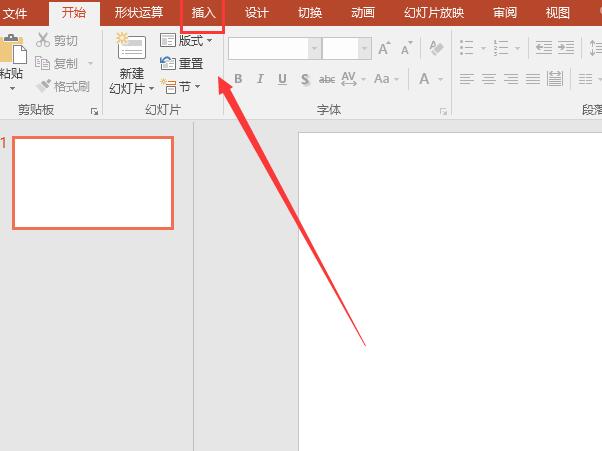The image size is (602, 451).
Task: Open the numbering dropdown arrow
Action: [x=517, y=48]
